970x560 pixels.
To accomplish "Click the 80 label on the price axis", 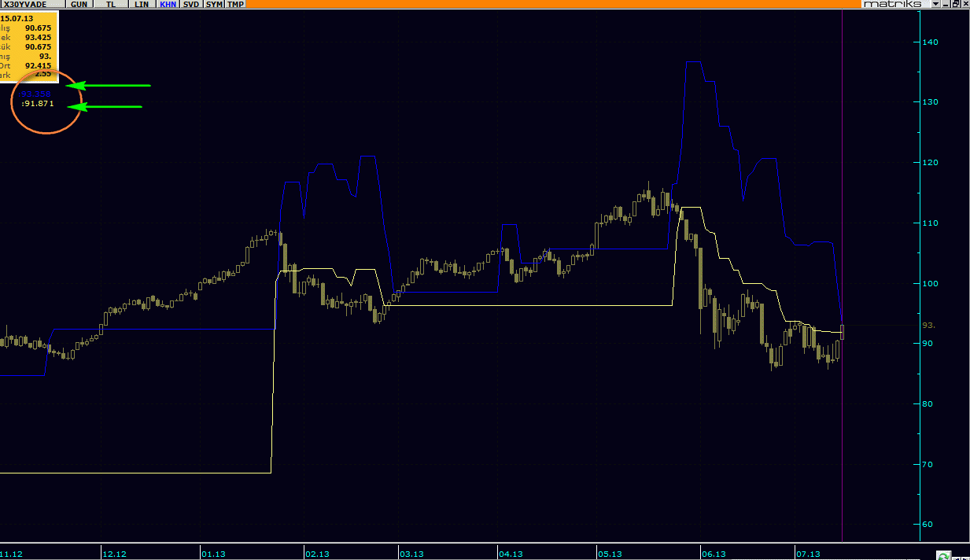I will [x=928, y=403].
